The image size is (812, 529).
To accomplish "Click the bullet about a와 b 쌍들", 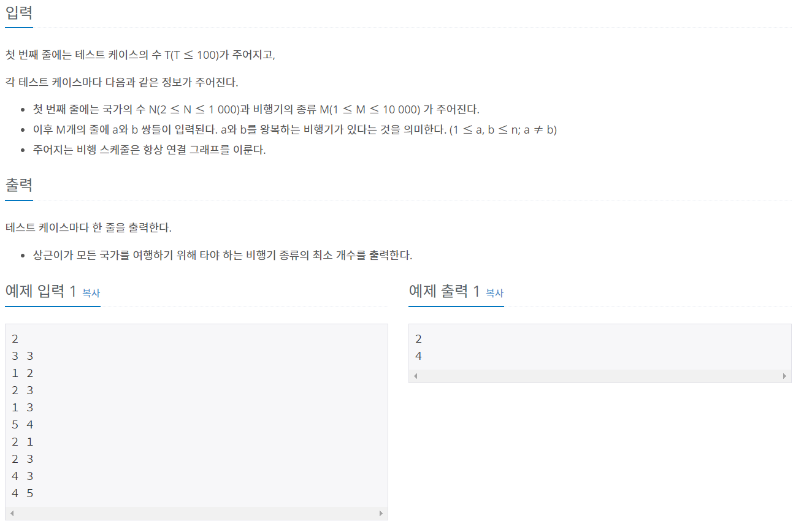I will click(295, 129).
